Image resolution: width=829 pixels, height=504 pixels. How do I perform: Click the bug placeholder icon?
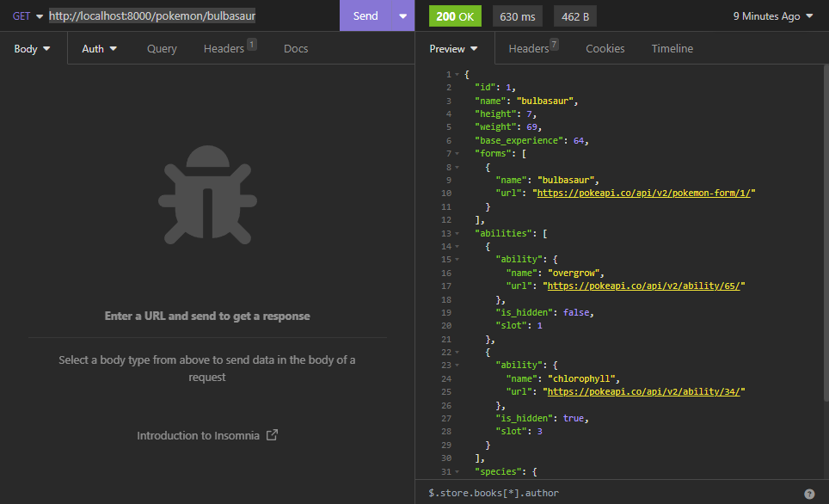pyautogui.click(x=208, y=195)
